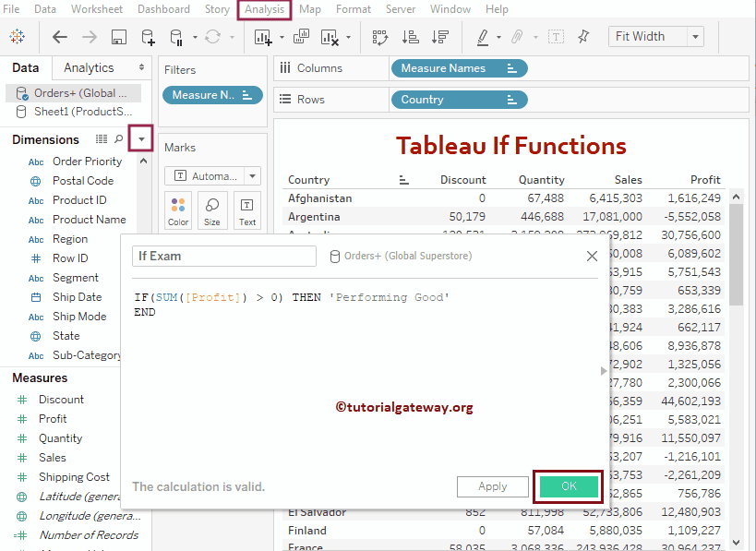Click the table vertical scrollbar thumb
Screen dimensions: 756x551
pyautogui.click(x=736, y=254)
